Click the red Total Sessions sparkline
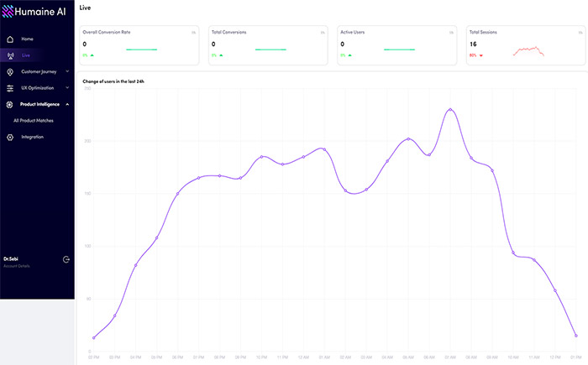This screenshot has width=588, height=365. [x=528, y=51]
